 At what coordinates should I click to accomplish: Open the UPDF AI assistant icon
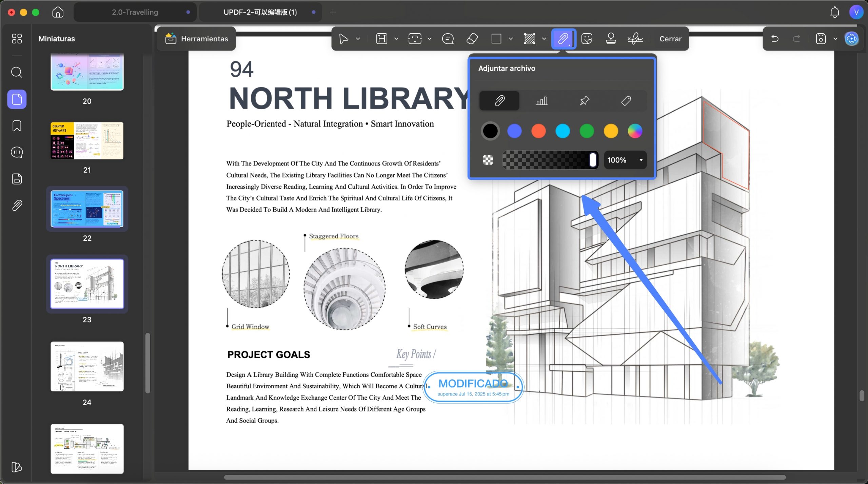(852, 39)
